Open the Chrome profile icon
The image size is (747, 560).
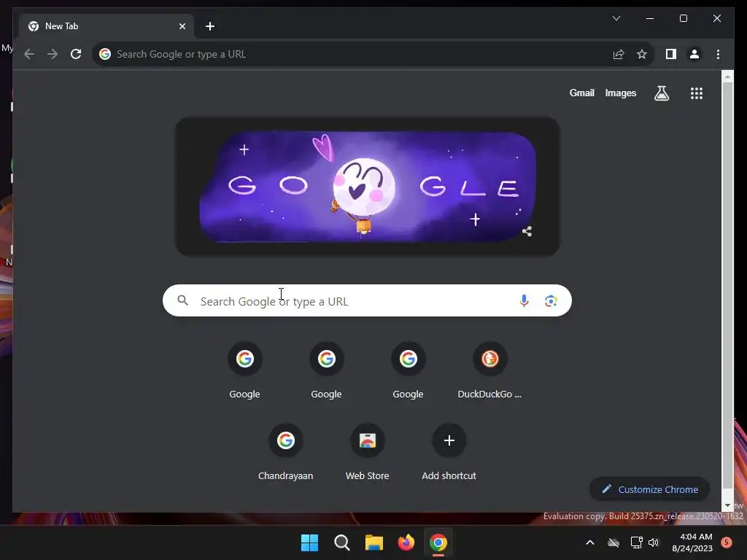[x=694, y=54]
